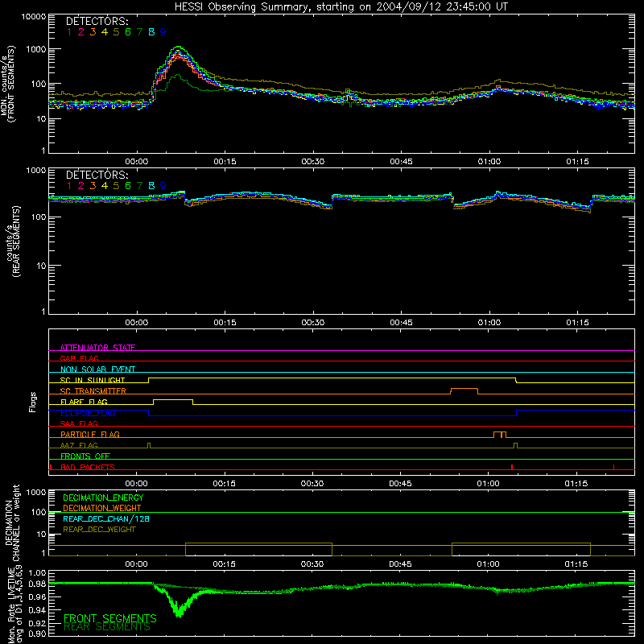Select detector 8 in front segments legend
644x644 pixels.
click(x=151, y=32)
